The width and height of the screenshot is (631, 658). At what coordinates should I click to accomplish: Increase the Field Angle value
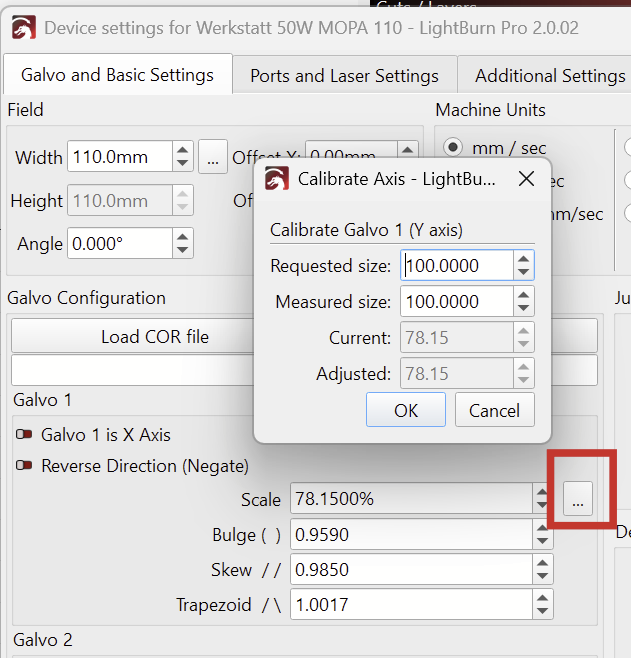click(x=183, y=236)
